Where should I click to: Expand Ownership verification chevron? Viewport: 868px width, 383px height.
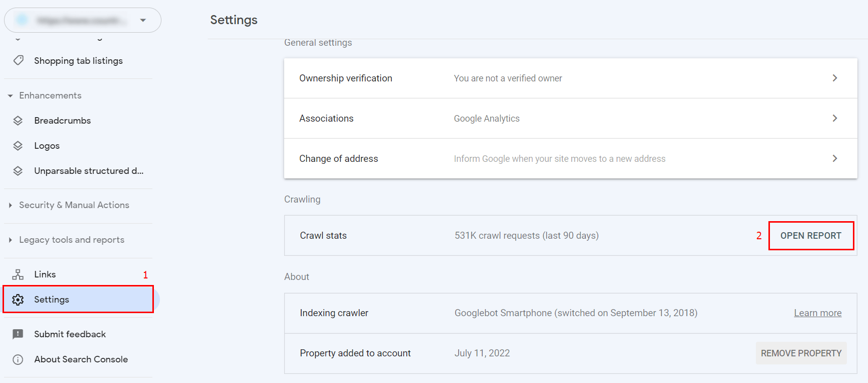click(x=835, y=78)
